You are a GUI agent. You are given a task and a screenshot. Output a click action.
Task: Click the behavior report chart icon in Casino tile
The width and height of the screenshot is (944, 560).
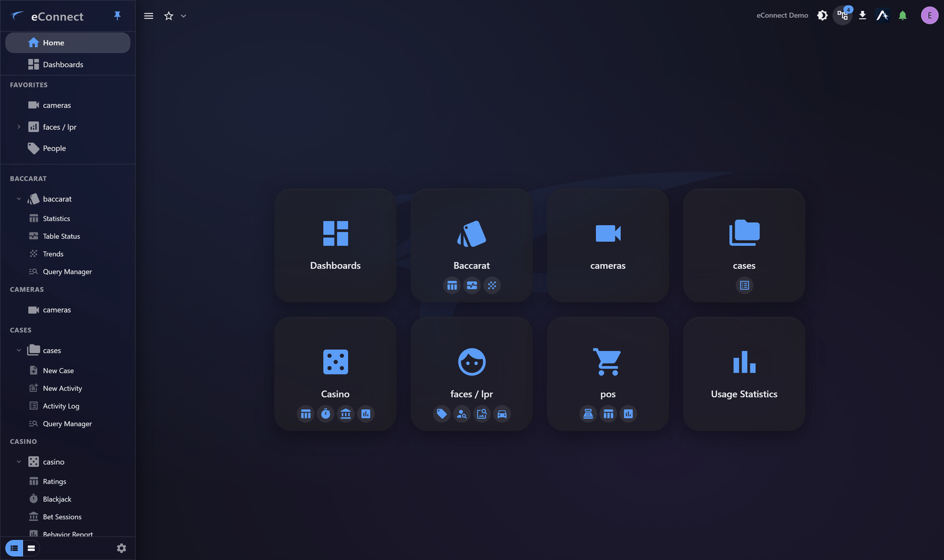click(x=366, y=414)
